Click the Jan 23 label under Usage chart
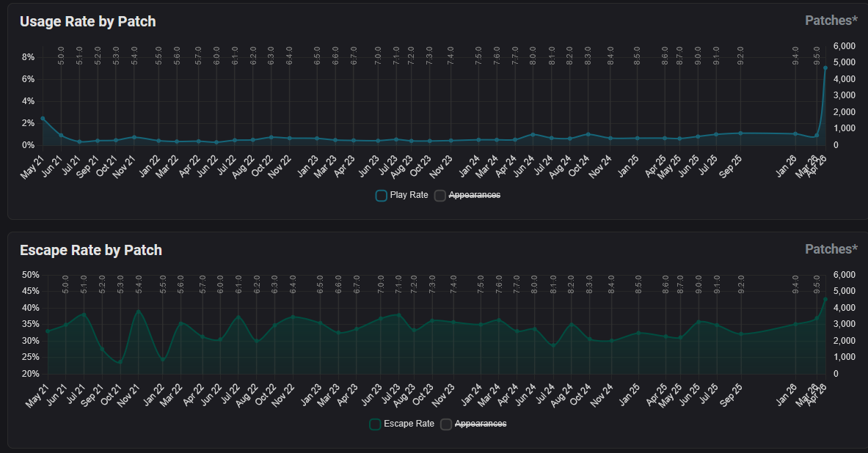 pyautogui.click(x=307, y=166)
